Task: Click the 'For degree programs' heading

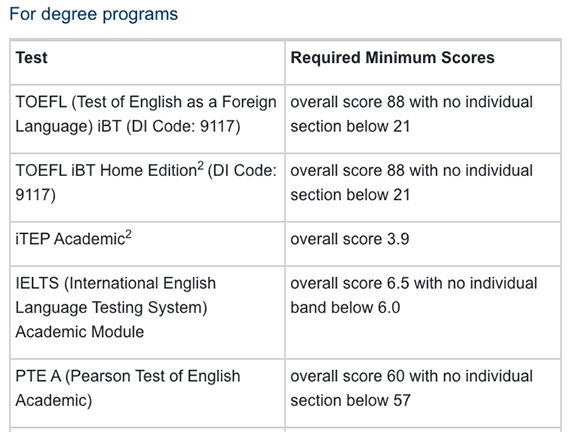Action: click(x=93, y=15)
